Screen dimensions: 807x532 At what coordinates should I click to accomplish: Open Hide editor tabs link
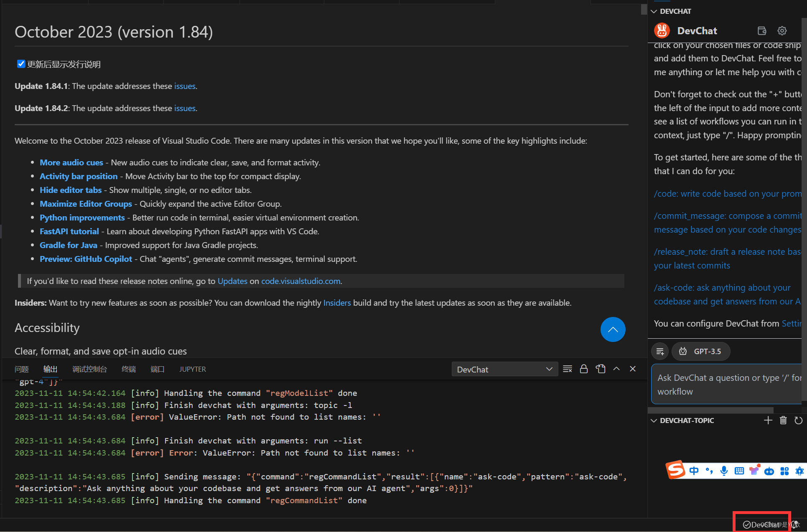(71, 190)
